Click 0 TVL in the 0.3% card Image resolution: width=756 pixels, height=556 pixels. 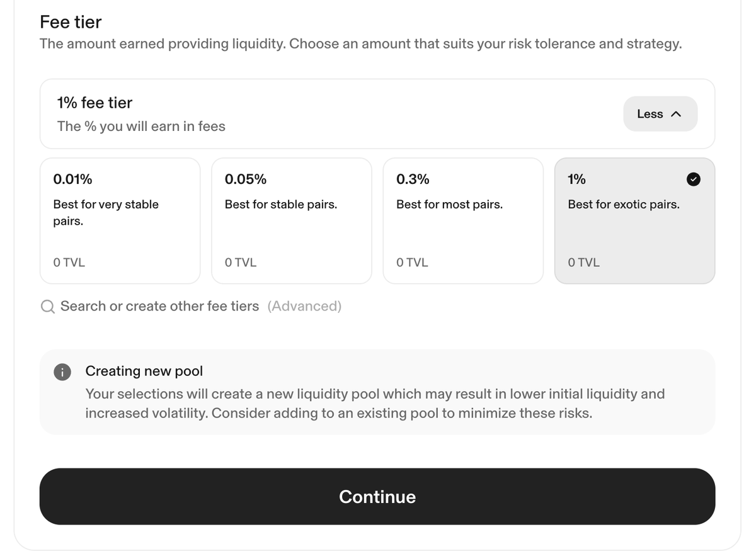pos(412,263)
